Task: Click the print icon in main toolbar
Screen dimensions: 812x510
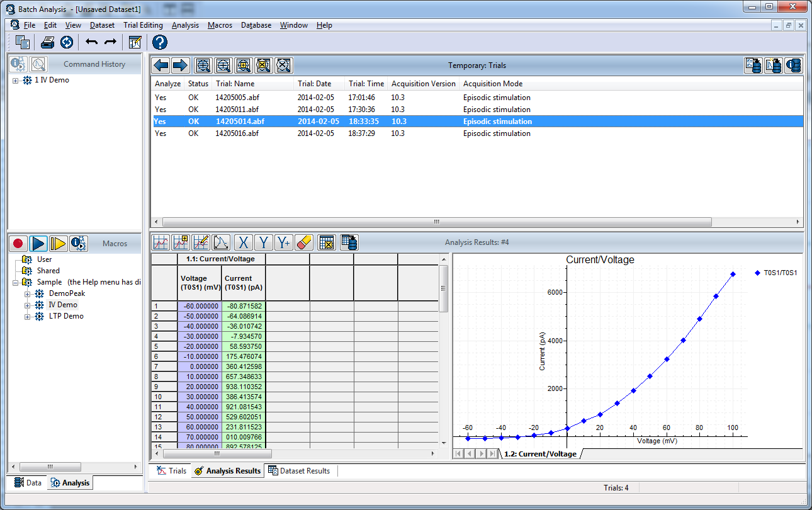Action: point(47,42)
